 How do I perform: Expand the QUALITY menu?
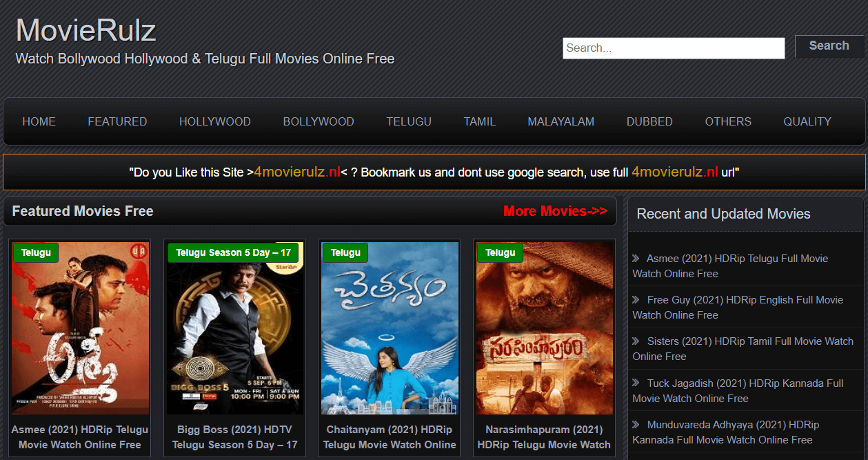807,121
